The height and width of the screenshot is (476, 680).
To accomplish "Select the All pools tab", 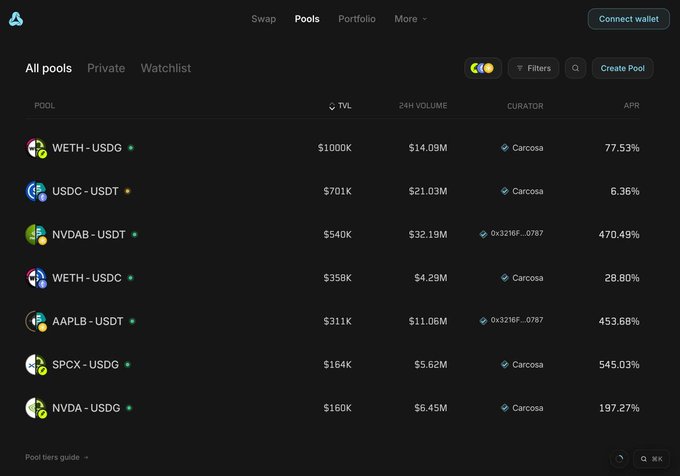I will point(49,68).
